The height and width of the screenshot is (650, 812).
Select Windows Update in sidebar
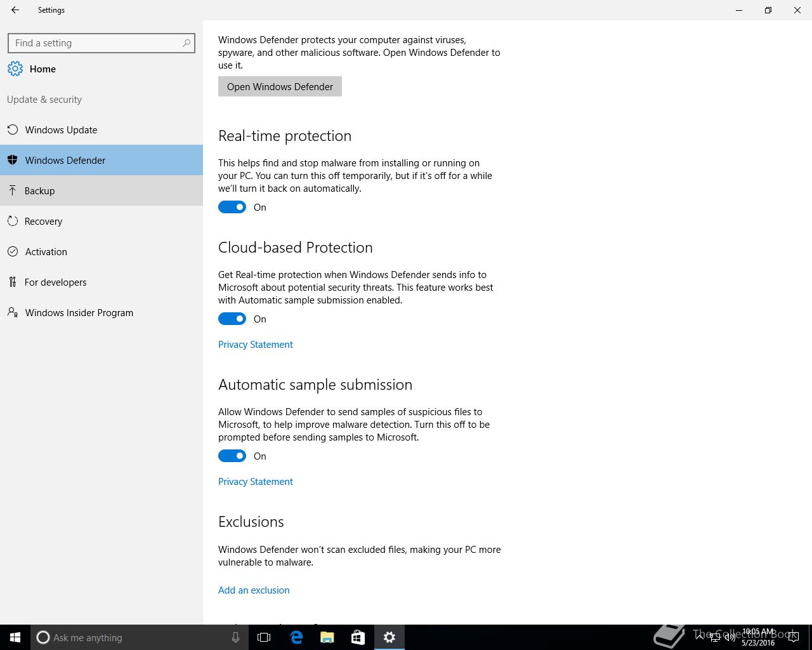101,129
